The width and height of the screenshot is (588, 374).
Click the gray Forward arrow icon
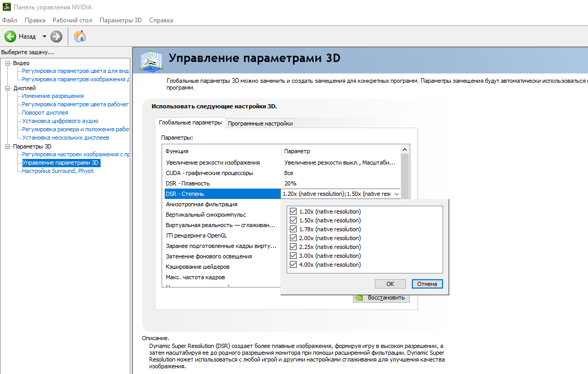click(x=56, y=36)
